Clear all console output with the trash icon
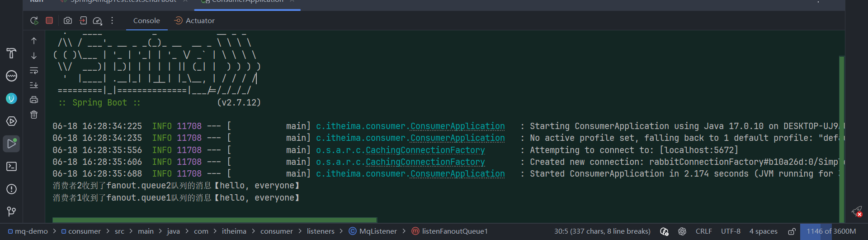This screenshot has width=868, height=240. pyautogui.click(x=34, y=115)
